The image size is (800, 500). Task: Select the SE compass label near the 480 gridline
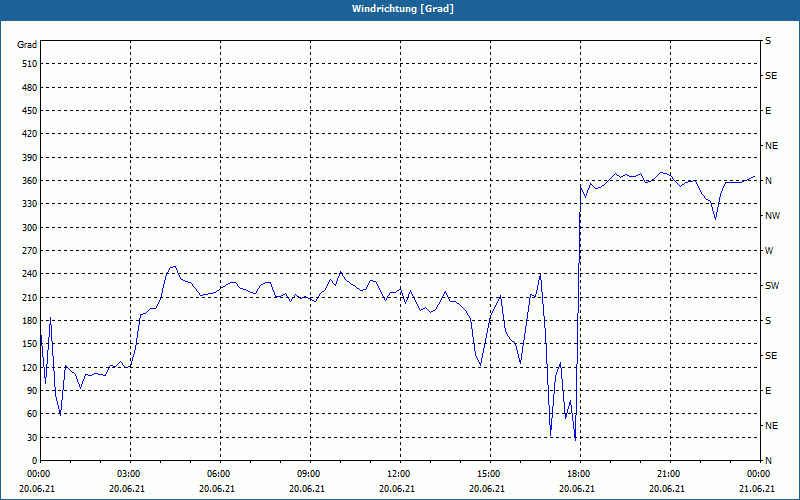point(771,76)
